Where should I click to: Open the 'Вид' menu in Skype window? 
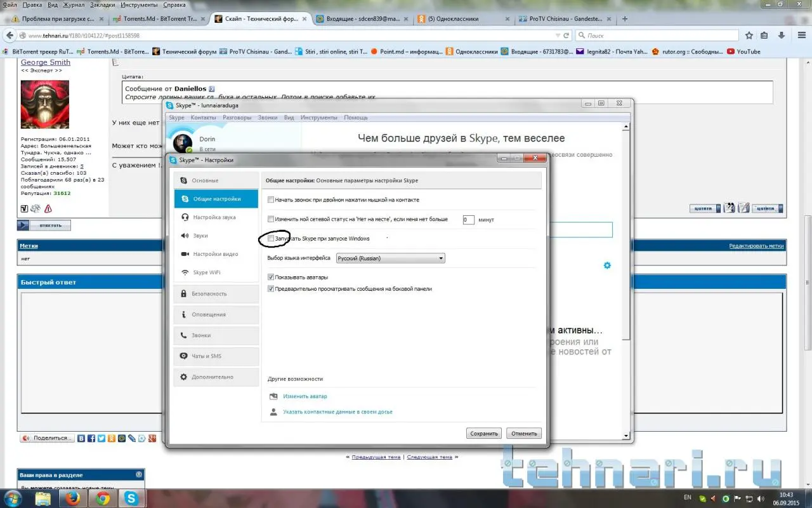[289, 117]
